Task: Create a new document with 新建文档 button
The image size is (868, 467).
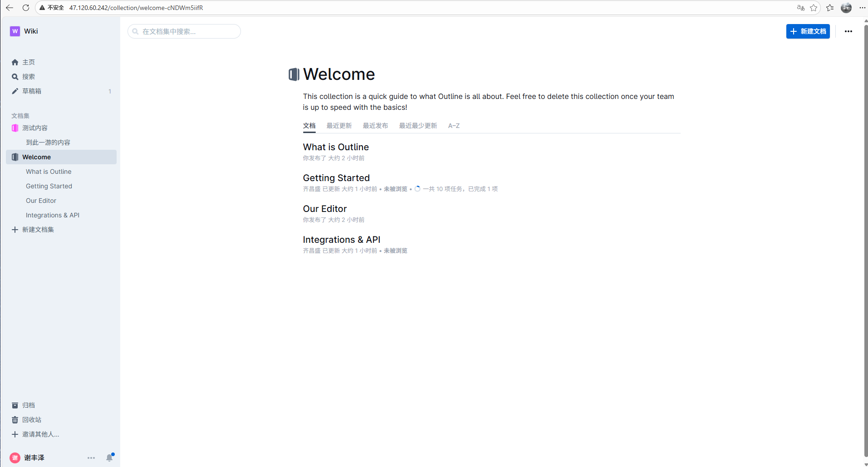Action: (808, 31)
